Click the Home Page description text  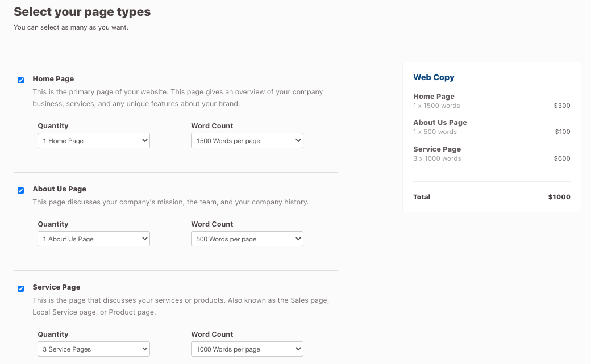(x=178, y=98)
